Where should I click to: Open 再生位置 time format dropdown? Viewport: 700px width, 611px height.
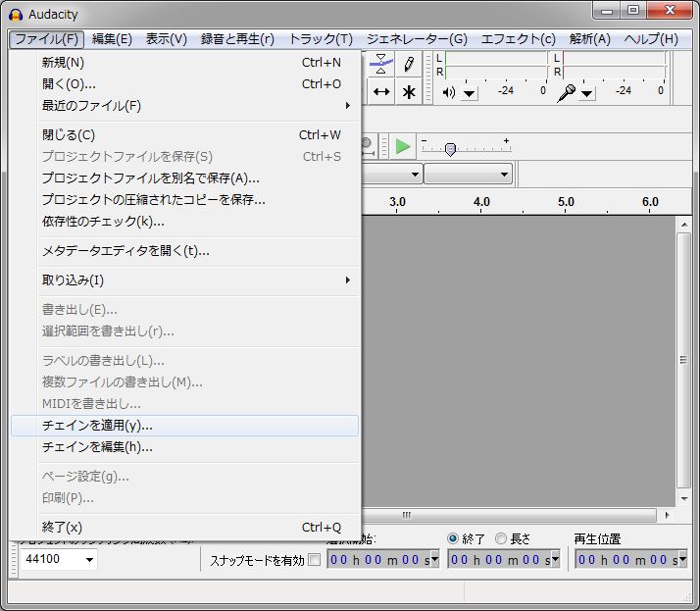click(682, 558)
